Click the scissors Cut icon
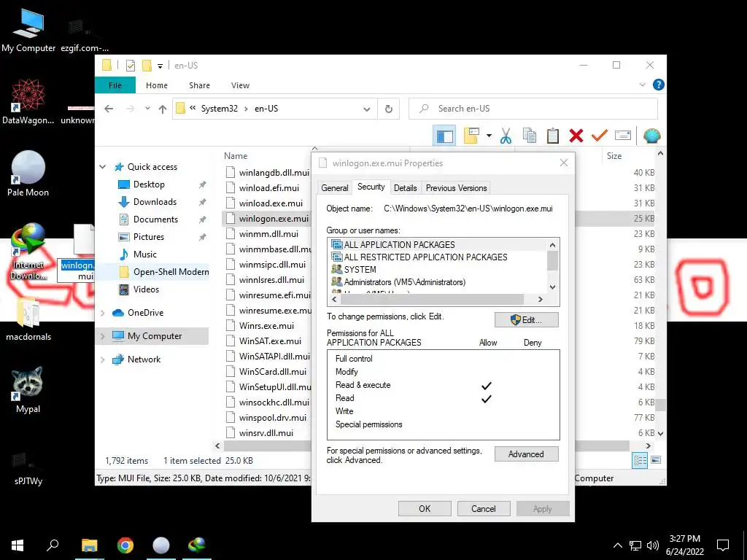Viewport: 747px width, 560px height. click(506, 136)
